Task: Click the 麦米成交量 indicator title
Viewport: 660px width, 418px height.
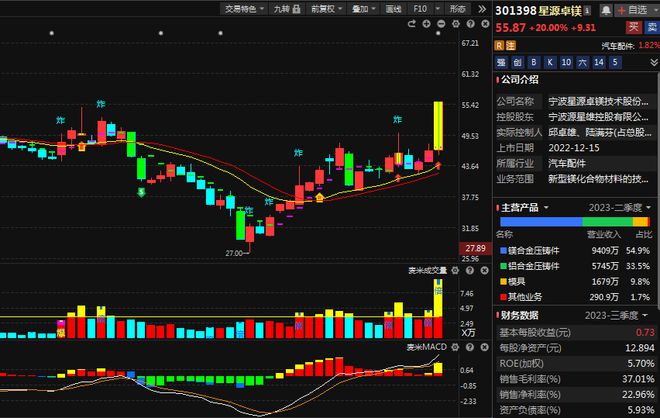Action: pos(427,270)
